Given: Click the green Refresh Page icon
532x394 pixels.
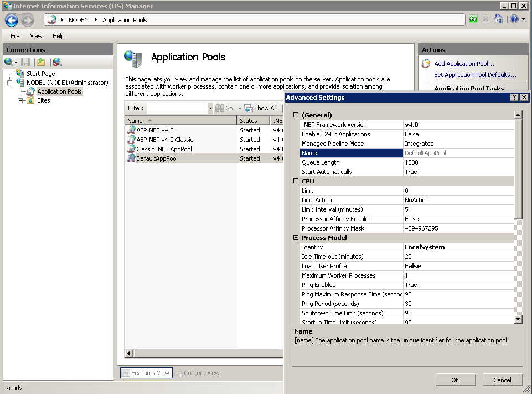Looking at the screenshot, I should click(x=473, y=19).
